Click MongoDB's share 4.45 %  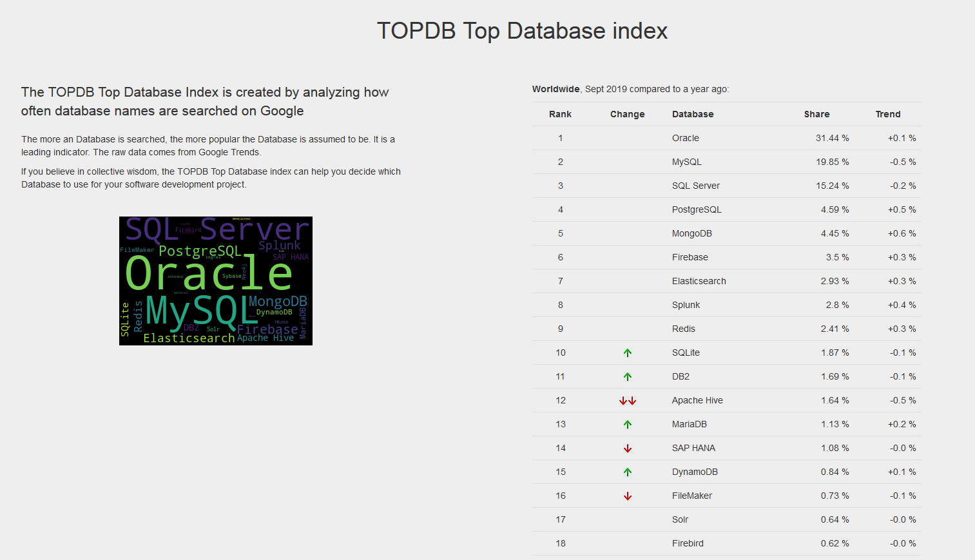835,233
